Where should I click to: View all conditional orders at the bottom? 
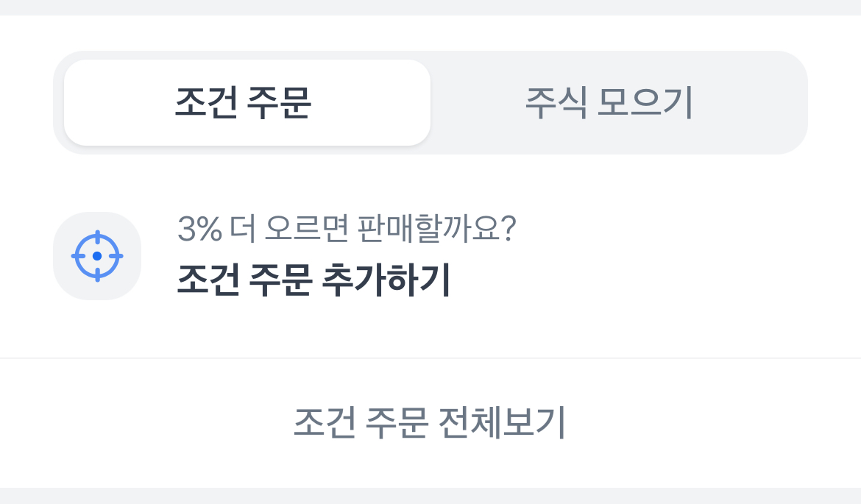[x=429, y=422]
